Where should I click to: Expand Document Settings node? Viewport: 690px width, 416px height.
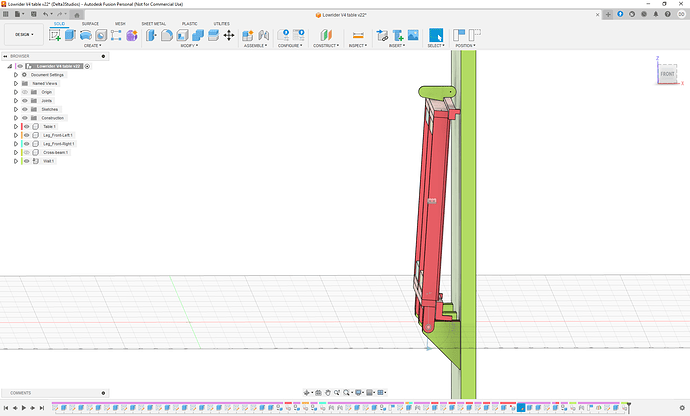pos(16,75)
